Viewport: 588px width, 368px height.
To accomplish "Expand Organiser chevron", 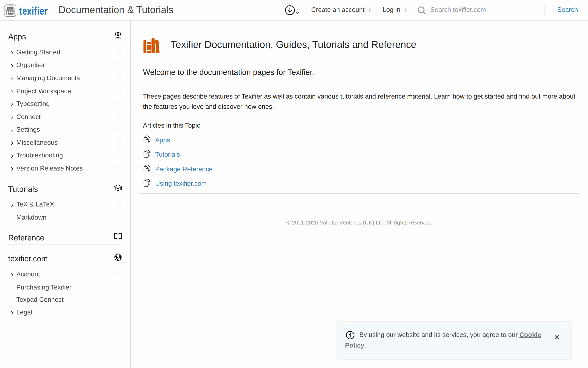I will (12, 65).
